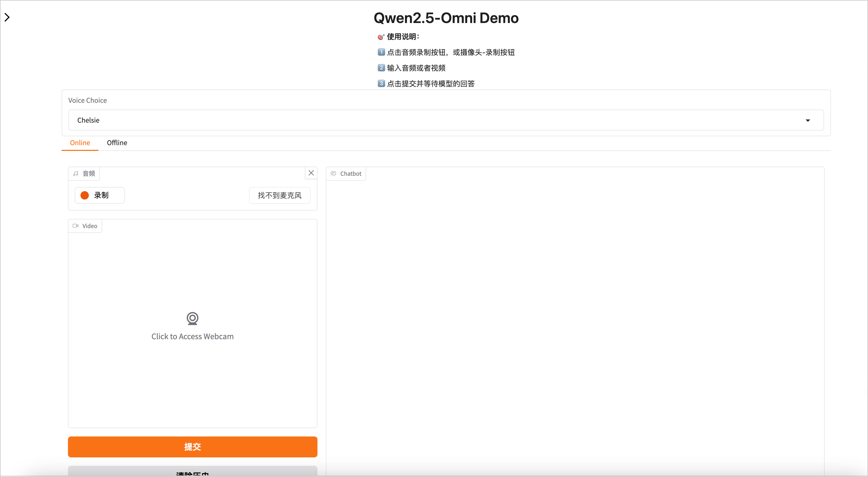Click the number 2 keycap icon
The height and width of the screenshot is (477, 868).
[381, 67]
